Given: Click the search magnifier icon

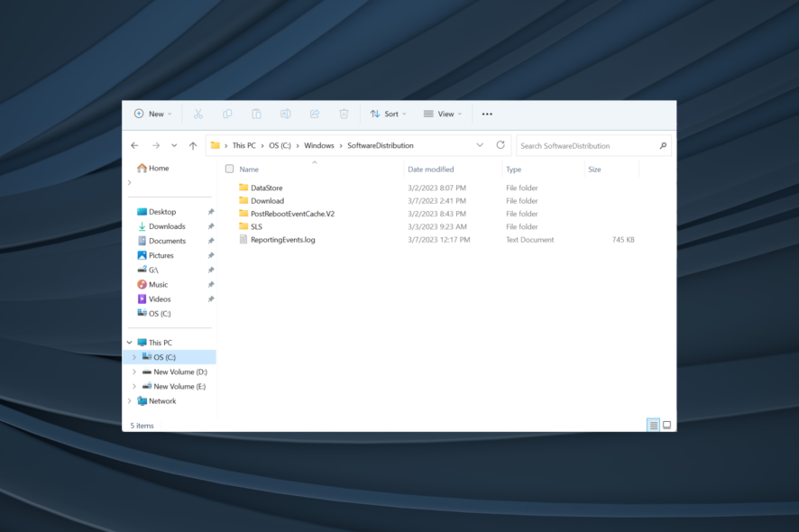Looking at the screenshot, I should click(663, 146).
